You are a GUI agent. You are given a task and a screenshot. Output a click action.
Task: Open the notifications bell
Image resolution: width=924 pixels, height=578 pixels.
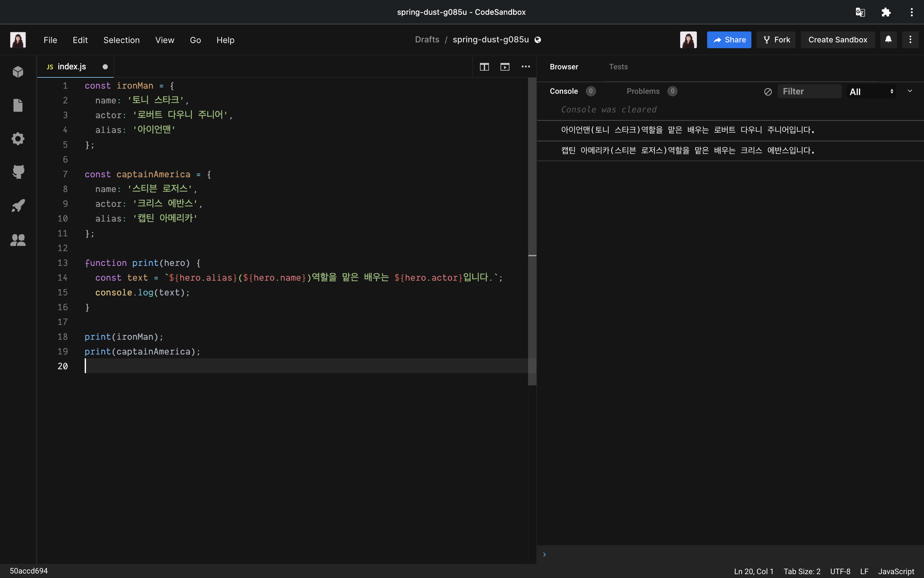(x=888, y=39)
